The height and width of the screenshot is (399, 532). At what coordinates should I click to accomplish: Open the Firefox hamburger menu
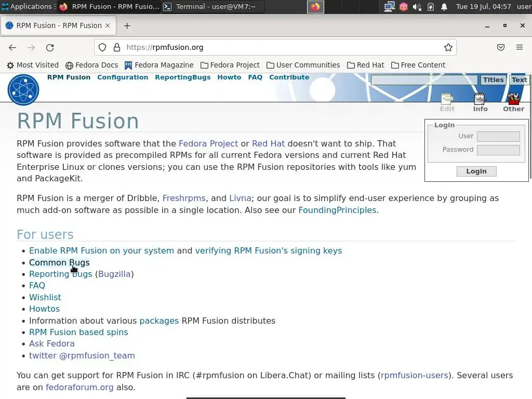[520, 47]
